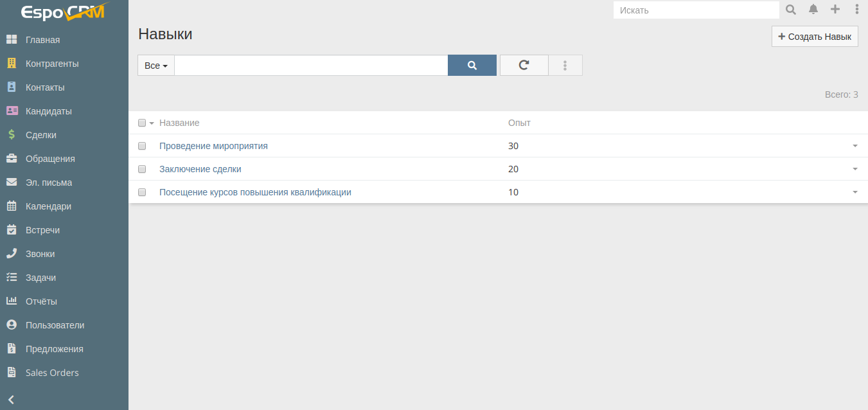The width and height of the screenshot is (868, 410).
Task: Click the global search magnifier icon
Action: click(791, 10)
